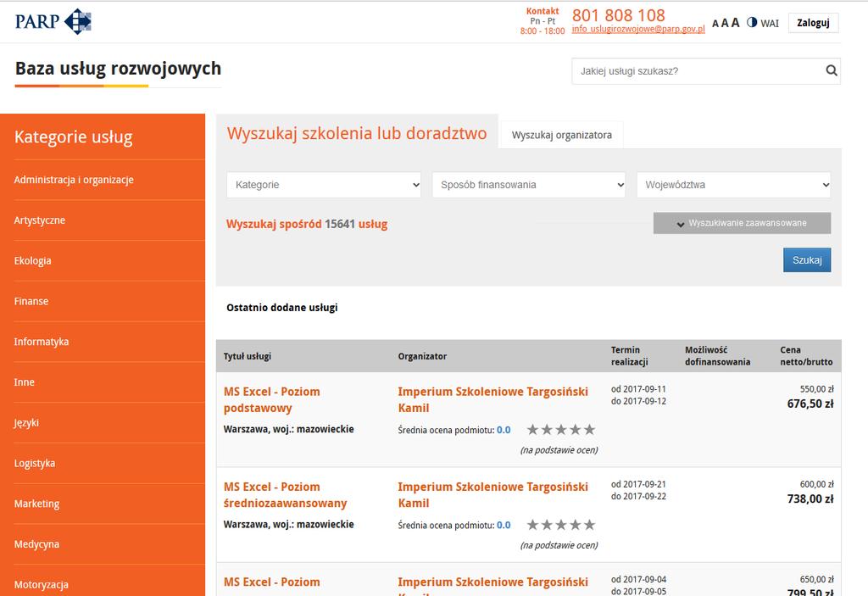
Task: Open Artystyczne category
Action: pyautogui.click(x=39, y=220)
